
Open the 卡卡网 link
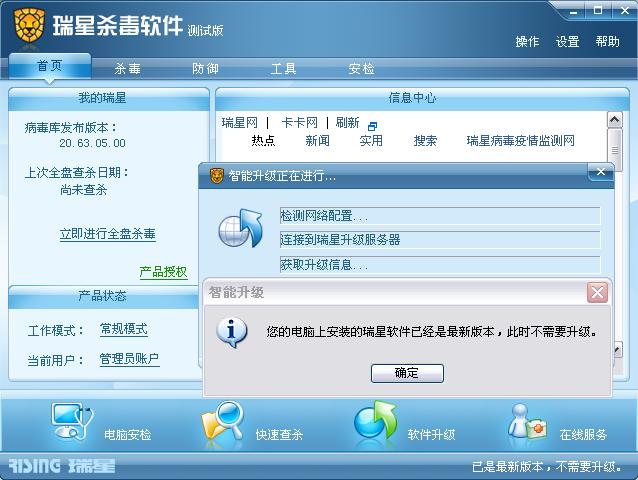click(299, 122)
